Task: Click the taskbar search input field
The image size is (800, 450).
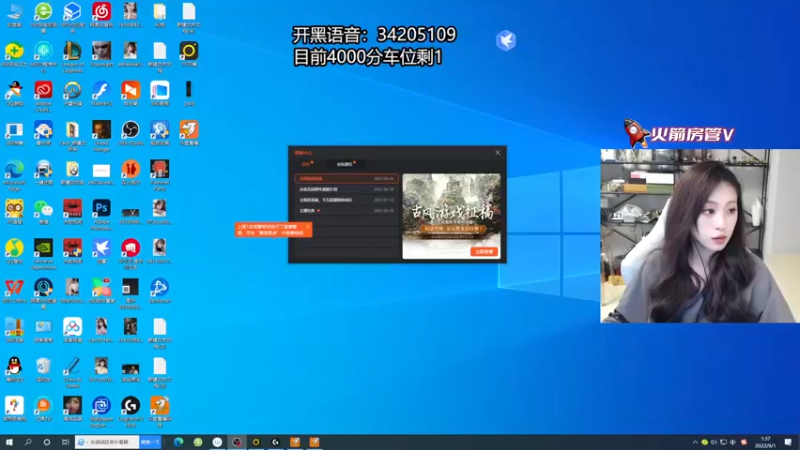Action: click(x=108, y=442)
